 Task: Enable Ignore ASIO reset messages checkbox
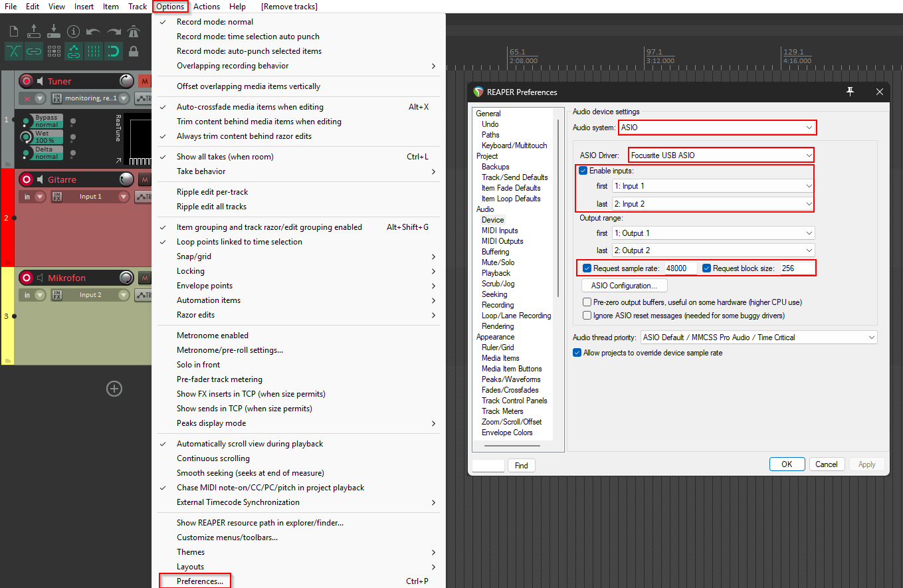(587, 316)
